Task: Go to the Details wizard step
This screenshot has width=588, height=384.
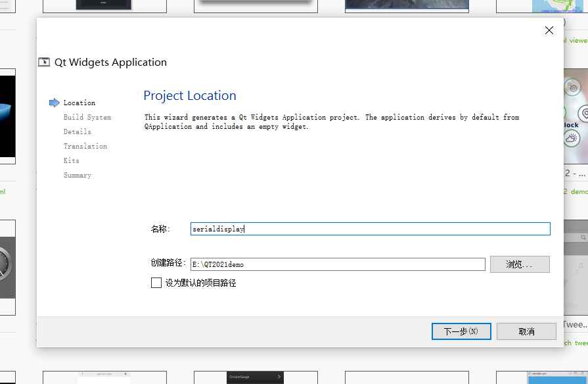Action: coord(78,132)
